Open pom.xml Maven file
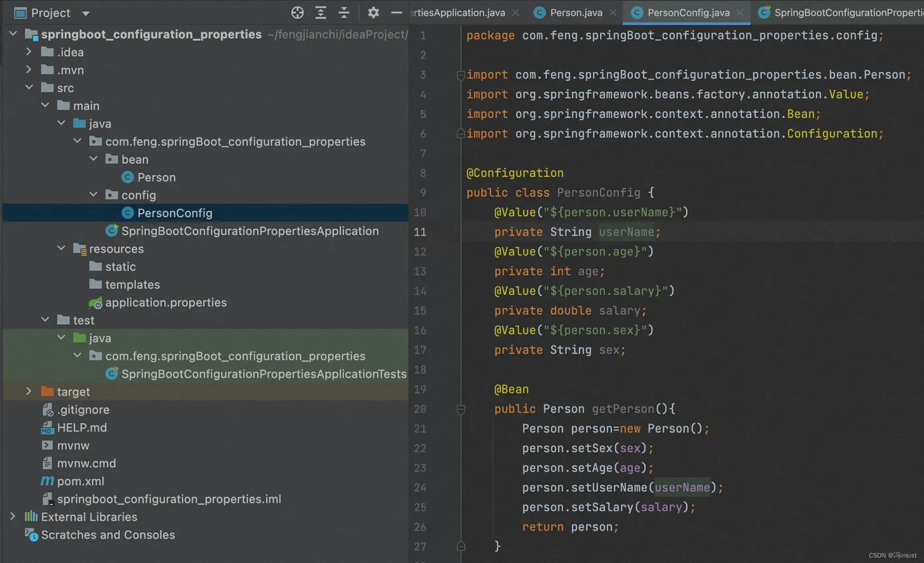924x563 pixels. [x=81, y=480]
